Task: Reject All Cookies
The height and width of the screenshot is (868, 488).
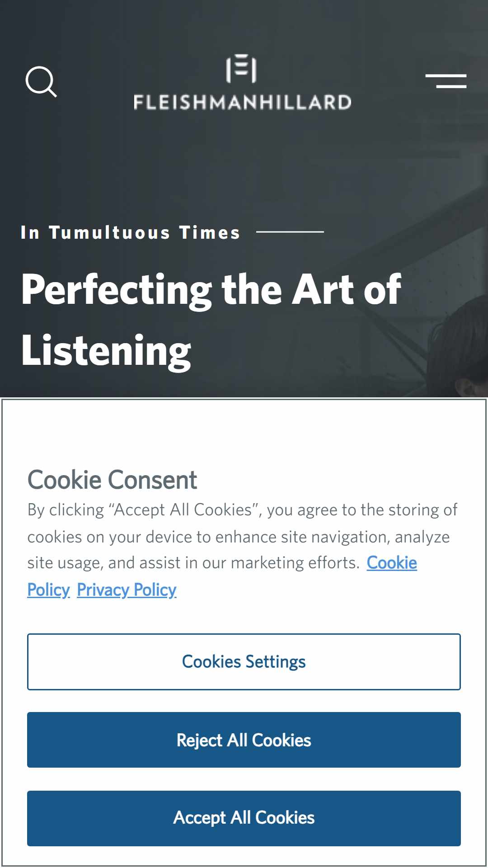Action: pos(244,740)
